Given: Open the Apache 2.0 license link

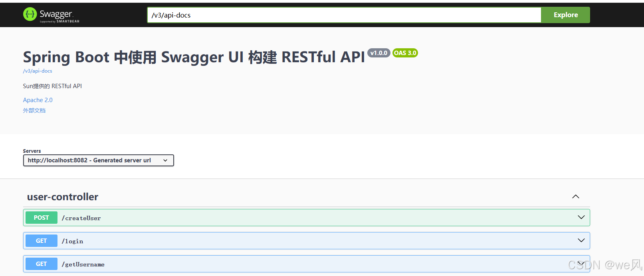Looking at the screenshot, I should coord(38,100).
